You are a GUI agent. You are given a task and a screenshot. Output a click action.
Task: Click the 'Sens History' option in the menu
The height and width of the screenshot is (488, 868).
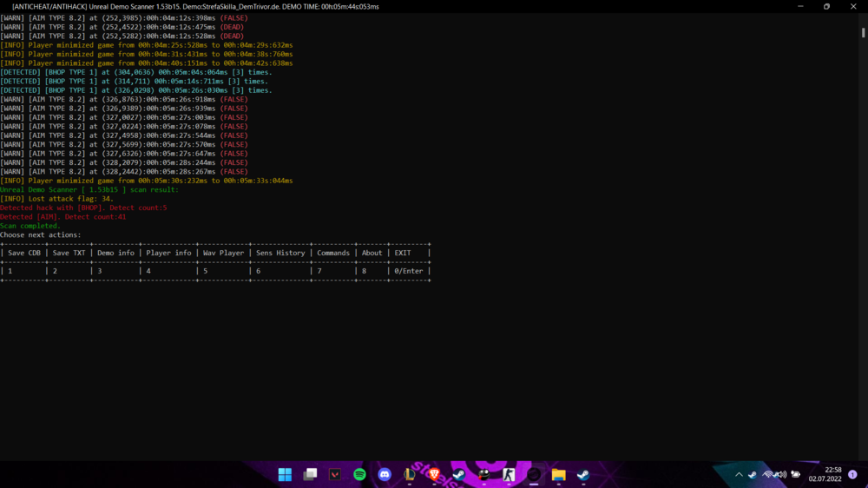point(280,254)
